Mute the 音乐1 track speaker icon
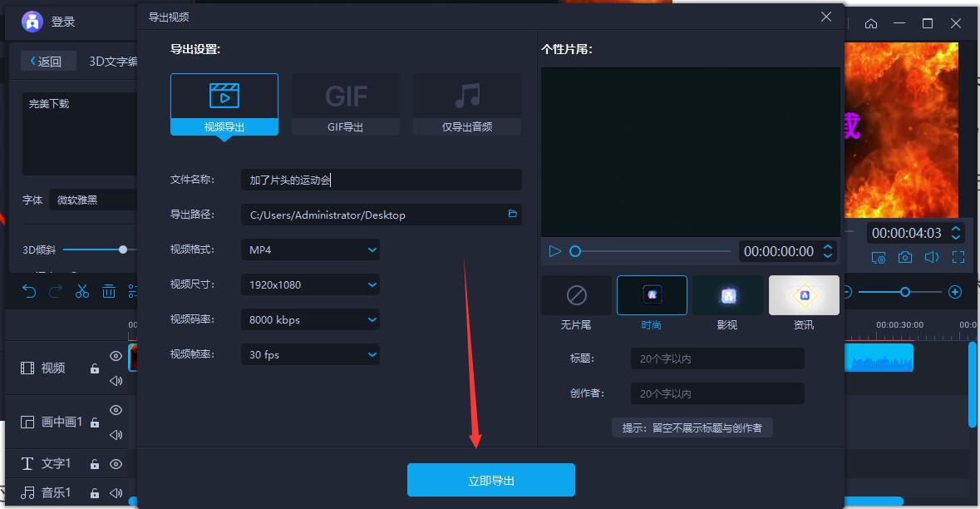The image size is (980, 509). click(116, 492)
